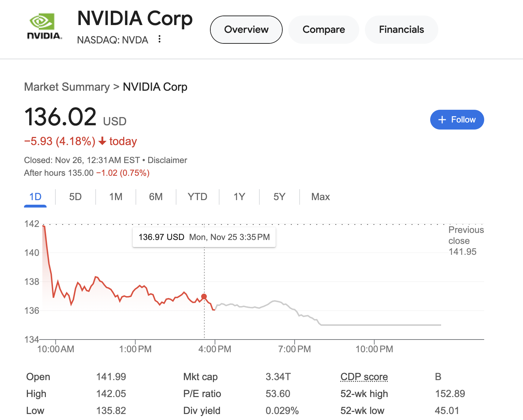Click the NVIDIA logo icon
Viewport: 523px width, 420px height.
[44, 26]
